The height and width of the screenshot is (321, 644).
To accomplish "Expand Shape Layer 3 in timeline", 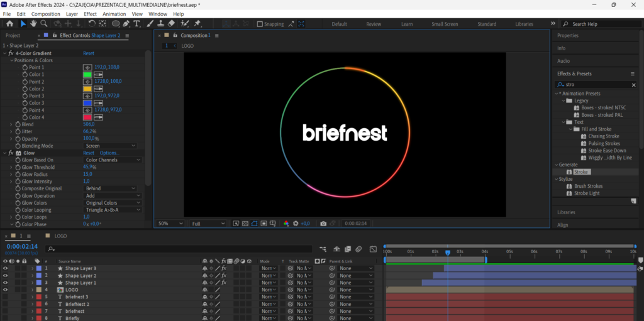I will pyautogui.click(x=33, y=268).
